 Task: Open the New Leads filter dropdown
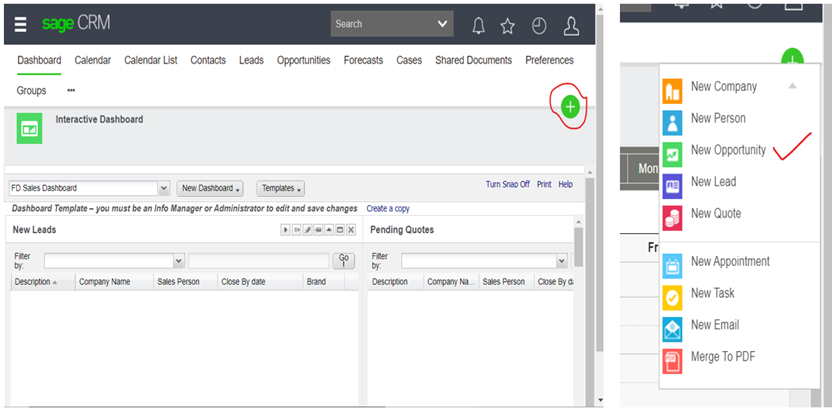(x=179, y=260)
